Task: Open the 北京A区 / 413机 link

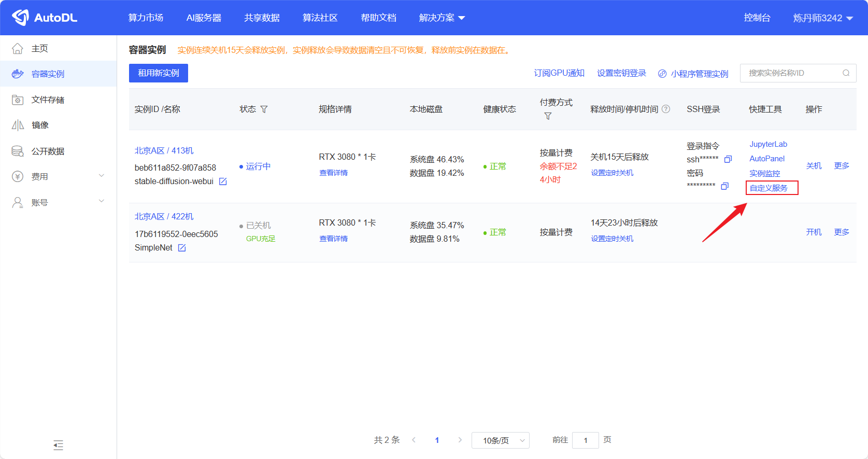Action: (x=164, y=150)
